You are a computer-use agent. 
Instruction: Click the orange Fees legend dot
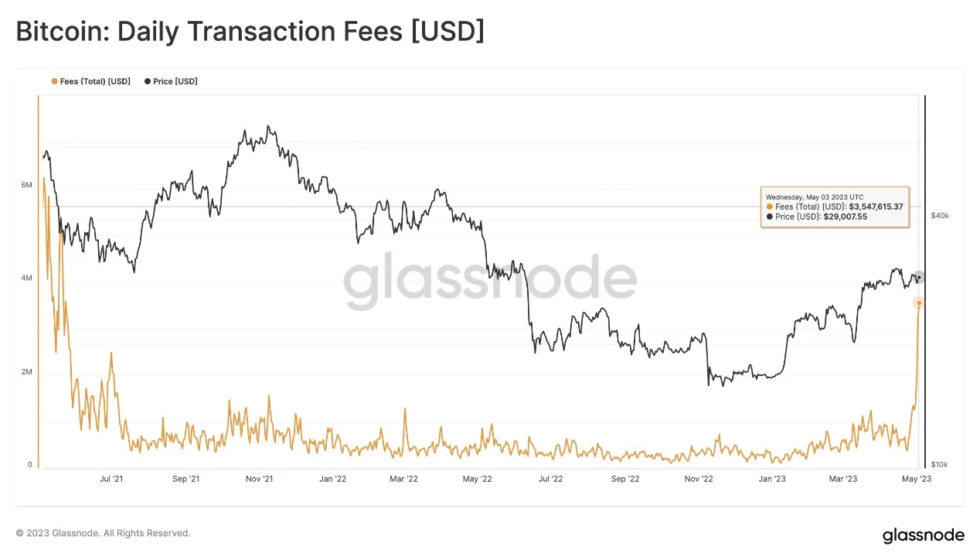tap(54, 81)
